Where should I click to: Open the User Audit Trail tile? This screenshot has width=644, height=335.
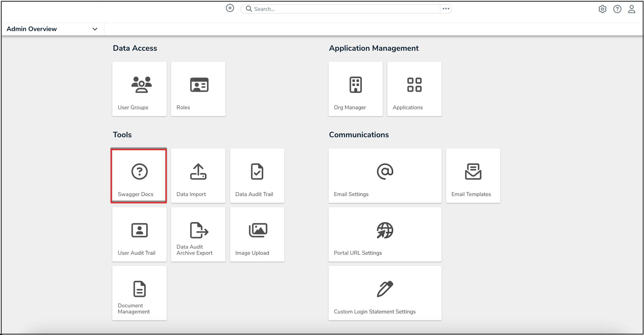(x=139, y=234)
